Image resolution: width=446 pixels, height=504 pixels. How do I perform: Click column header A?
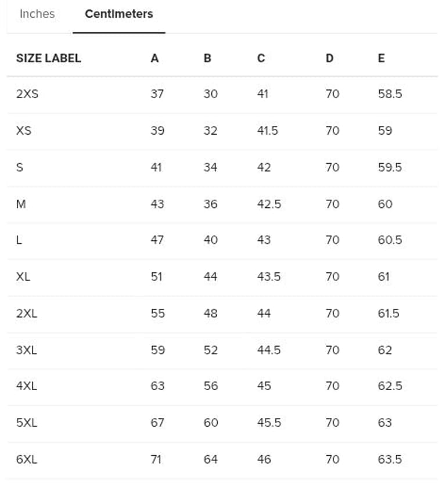tap(154, 58)
